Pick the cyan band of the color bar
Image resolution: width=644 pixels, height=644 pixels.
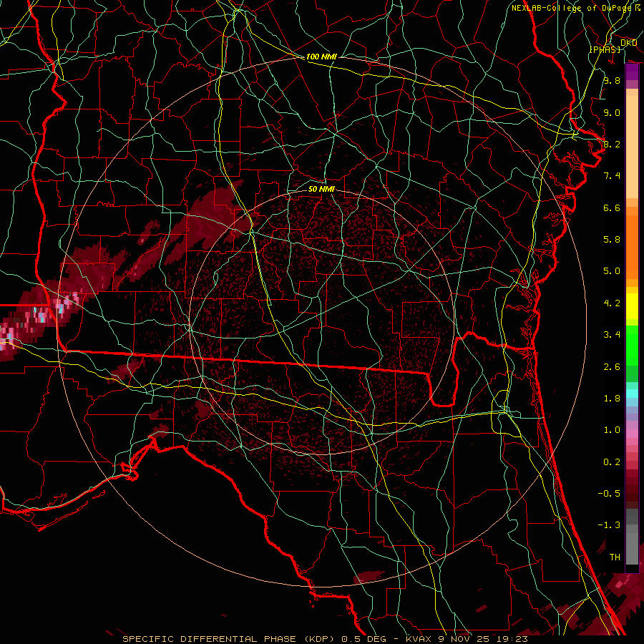pos(632,394)
